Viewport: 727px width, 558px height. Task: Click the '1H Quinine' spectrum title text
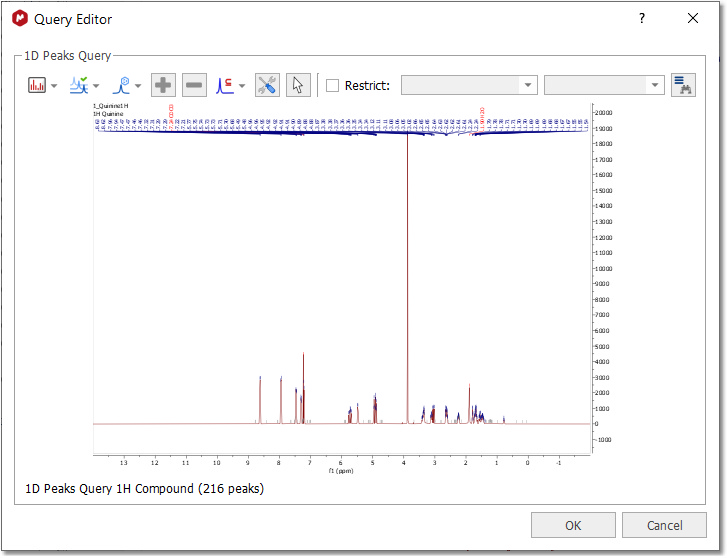coord(108,114)
